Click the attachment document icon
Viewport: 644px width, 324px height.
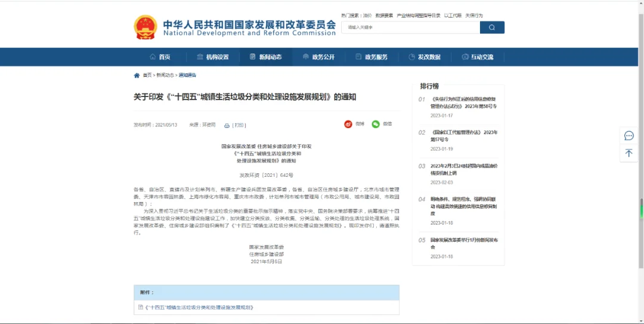pos(141,307)
